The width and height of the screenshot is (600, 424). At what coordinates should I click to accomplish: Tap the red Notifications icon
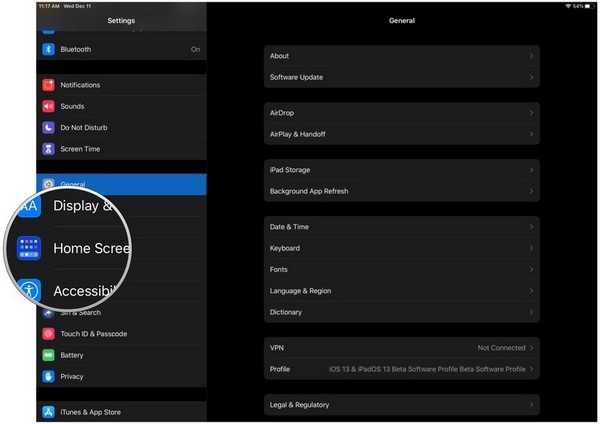[x=48, y=85]
